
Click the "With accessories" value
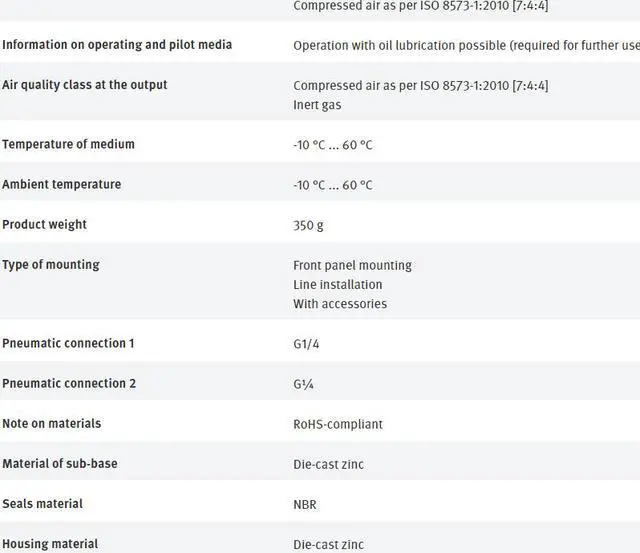click(x=340, y=304)
